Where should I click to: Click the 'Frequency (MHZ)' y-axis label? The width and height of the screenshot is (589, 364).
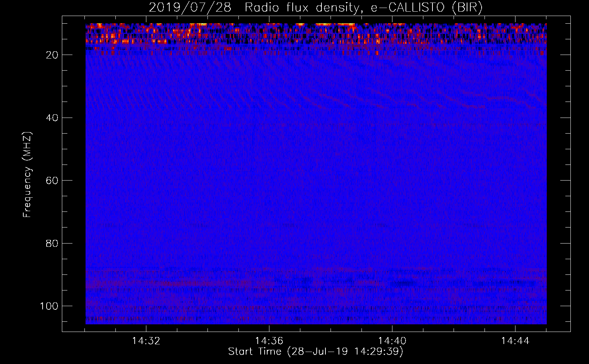point(27,174)
